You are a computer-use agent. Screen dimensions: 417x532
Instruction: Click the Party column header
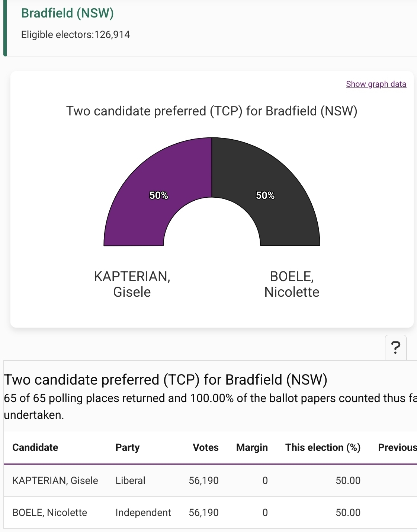(x=127, y=447)
